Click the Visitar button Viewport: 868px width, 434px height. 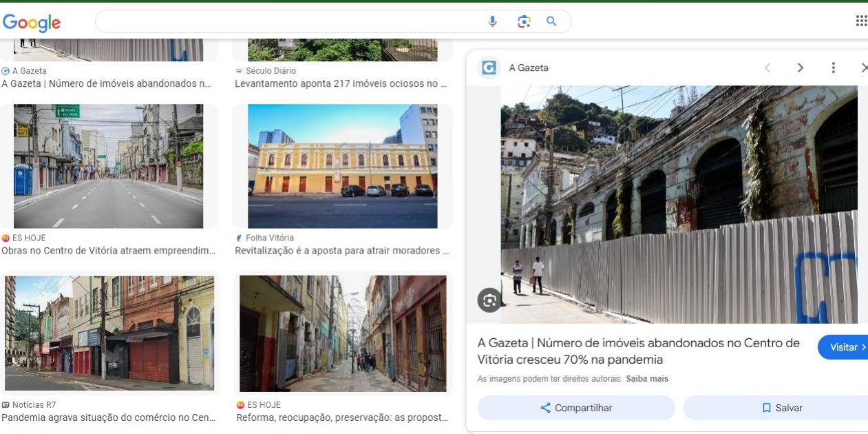[x=843, y=347]
